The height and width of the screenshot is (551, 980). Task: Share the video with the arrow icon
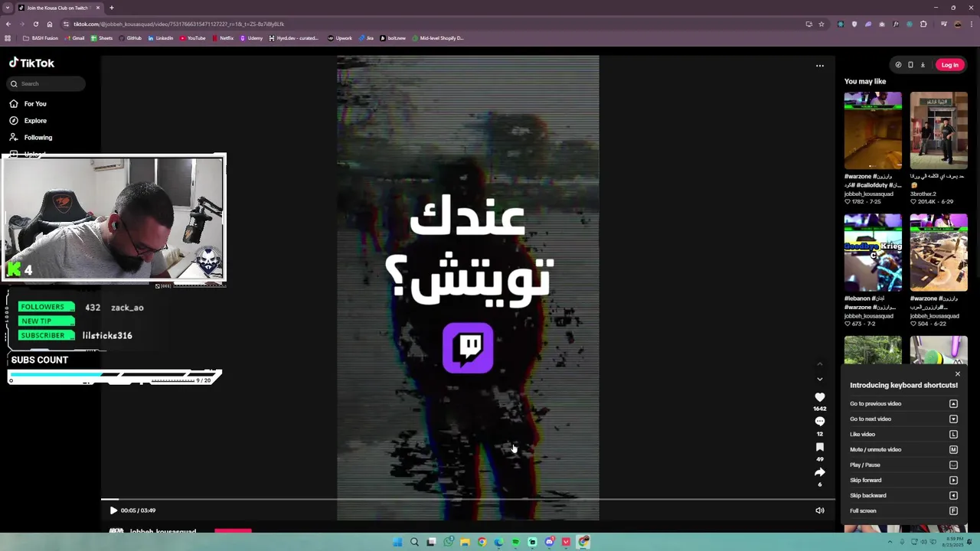[x=819, y=472]
